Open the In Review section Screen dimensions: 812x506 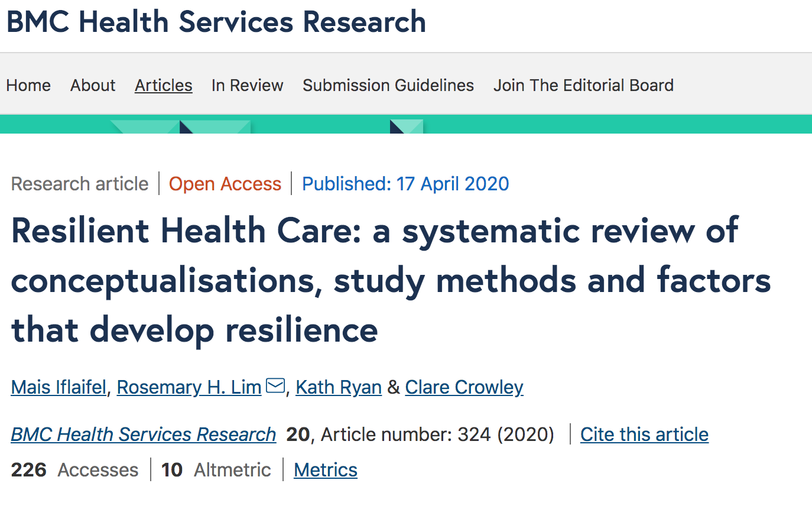tap(247, 85)
